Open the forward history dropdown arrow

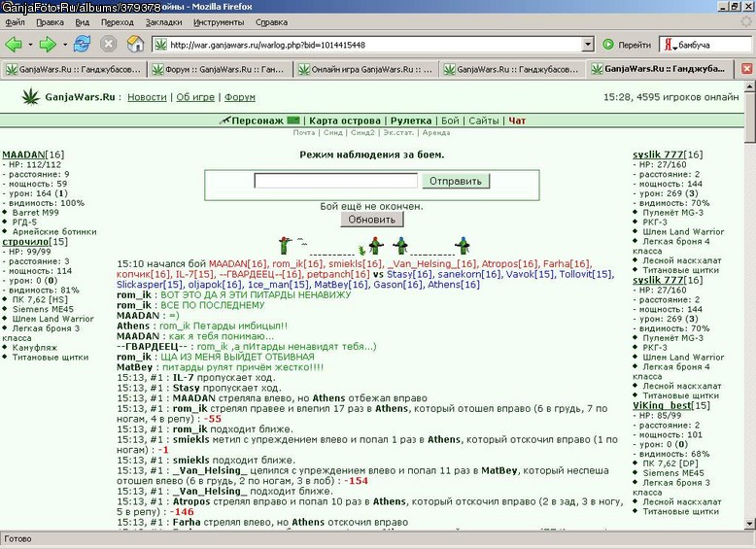tap(64, 45)
